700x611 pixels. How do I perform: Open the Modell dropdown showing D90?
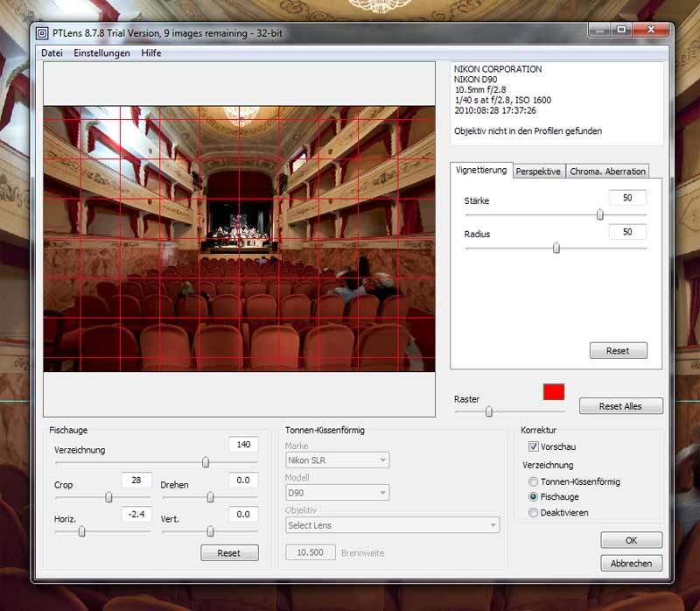tap(337, 493)
